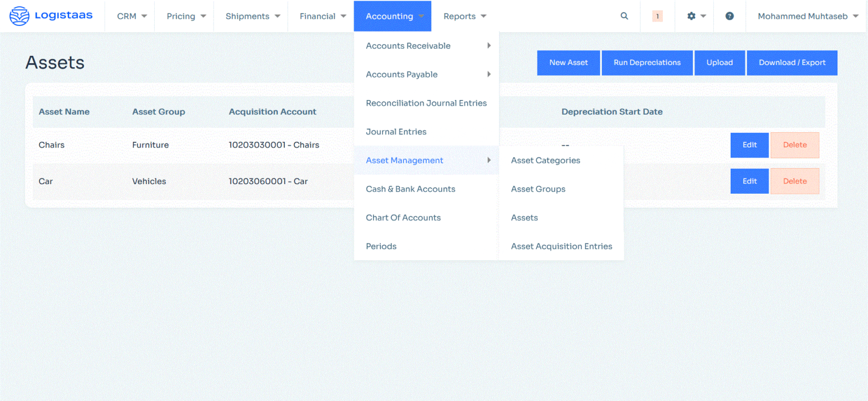Screen dimensions: 868x401
Task: Open the search icon in the top bar
Action: coord(624,16)
